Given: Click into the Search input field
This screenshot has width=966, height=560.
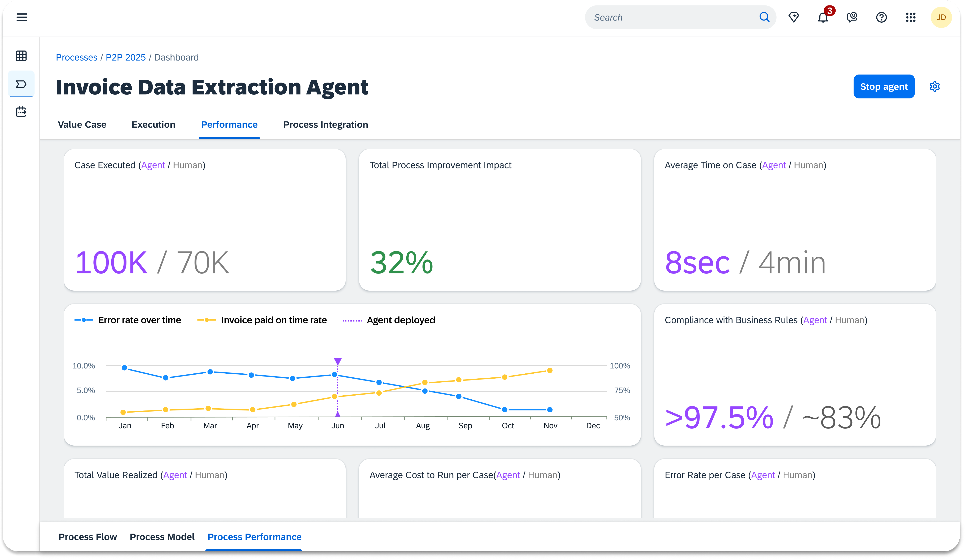Looking at the screenshot, I should click(x=671, y=17).
